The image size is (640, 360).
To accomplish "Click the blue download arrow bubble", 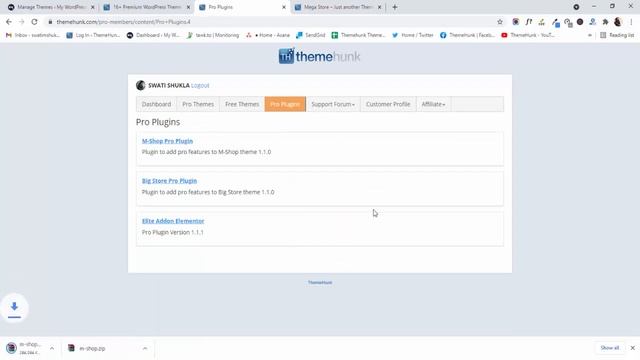I will (x=14, y=307).
